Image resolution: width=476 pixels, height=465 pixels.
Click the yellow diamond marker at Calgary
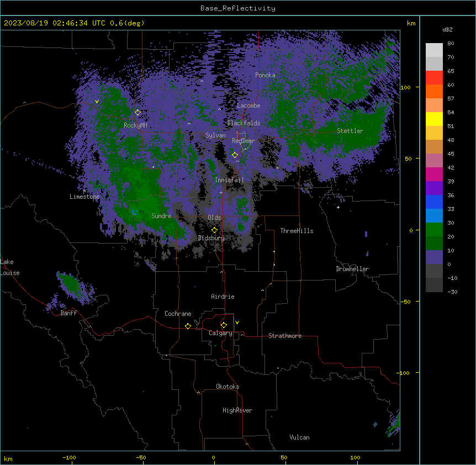pyautogui.click(x=224, y=325)
